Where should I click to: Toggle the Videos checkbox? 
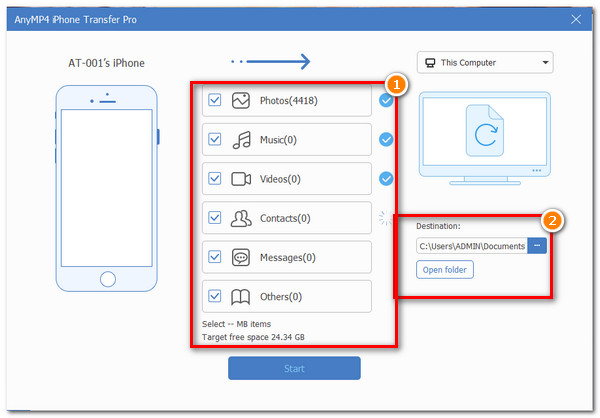click(215, 179)
